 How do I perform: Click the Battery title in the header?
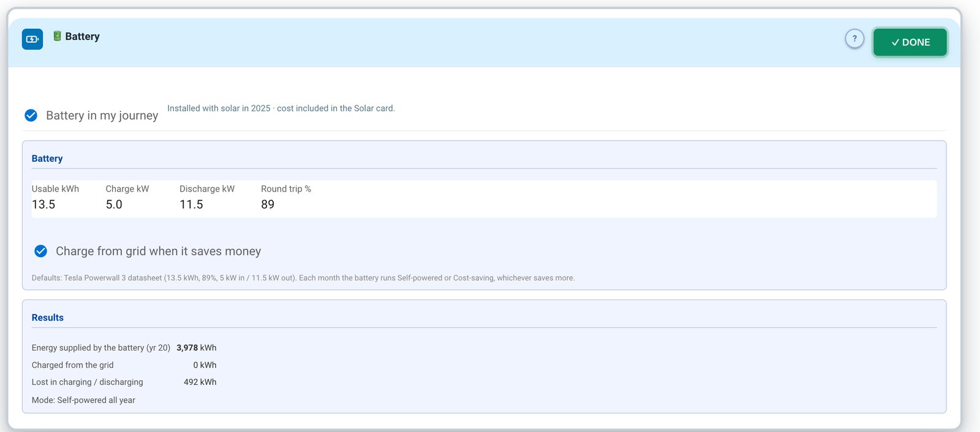(x=82, y=37)
